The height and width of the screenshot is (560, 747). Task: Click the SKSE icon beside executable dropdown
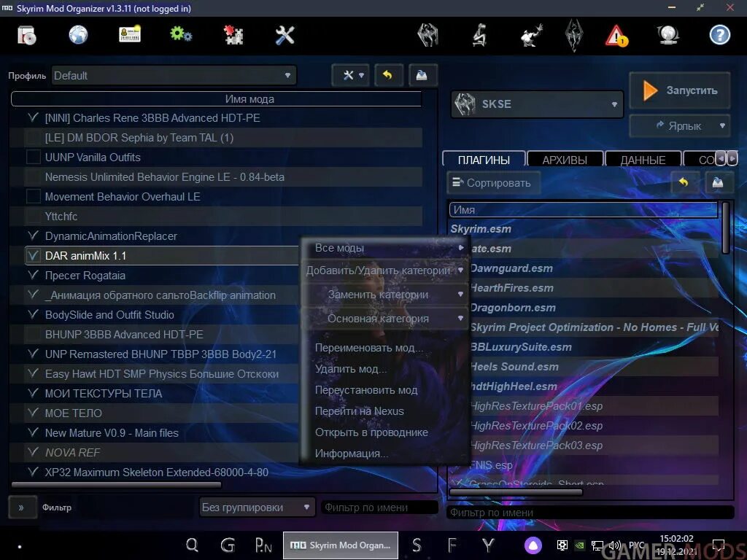point(465,104)
